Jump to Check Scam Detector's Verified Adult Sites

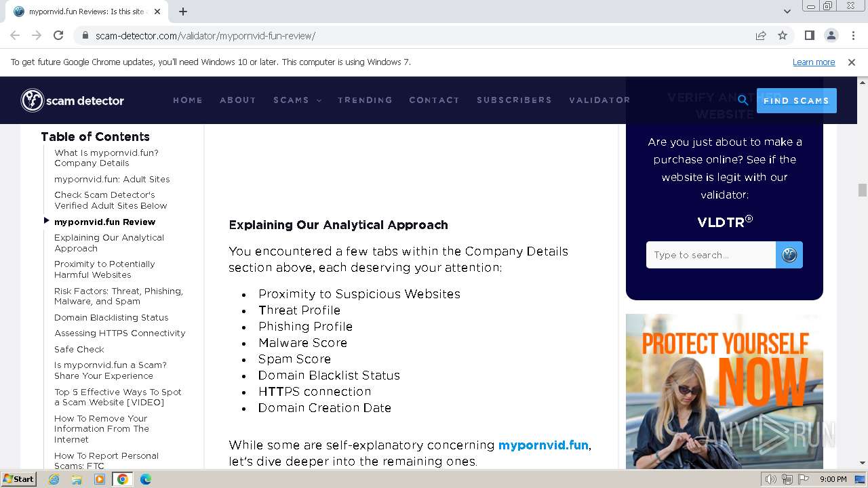point(111,200)
